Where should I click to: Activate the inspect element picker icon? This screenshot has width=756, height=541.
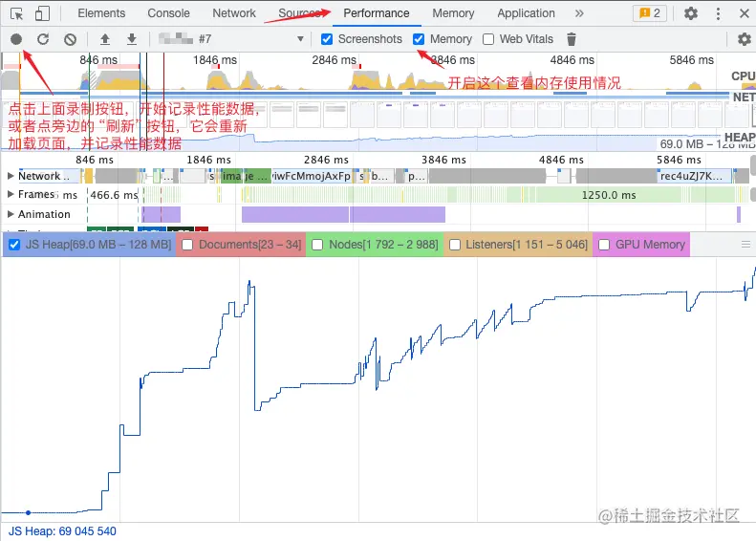16,13
